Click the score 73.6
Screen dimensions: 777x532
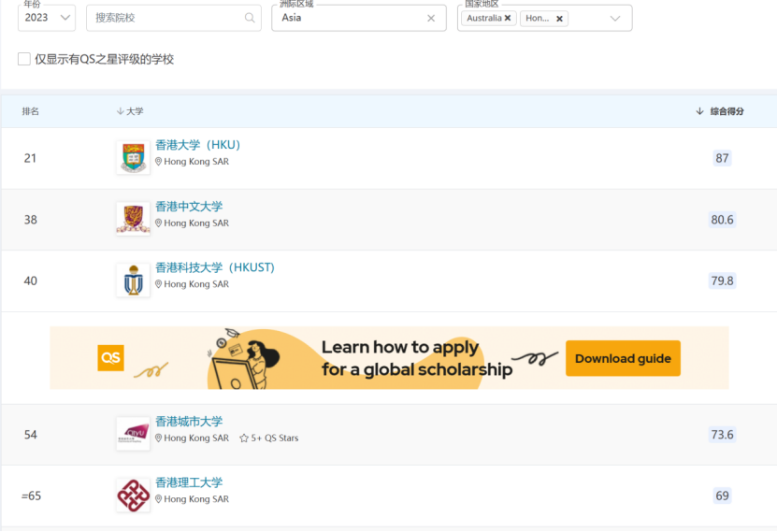(x=722, y=435)
